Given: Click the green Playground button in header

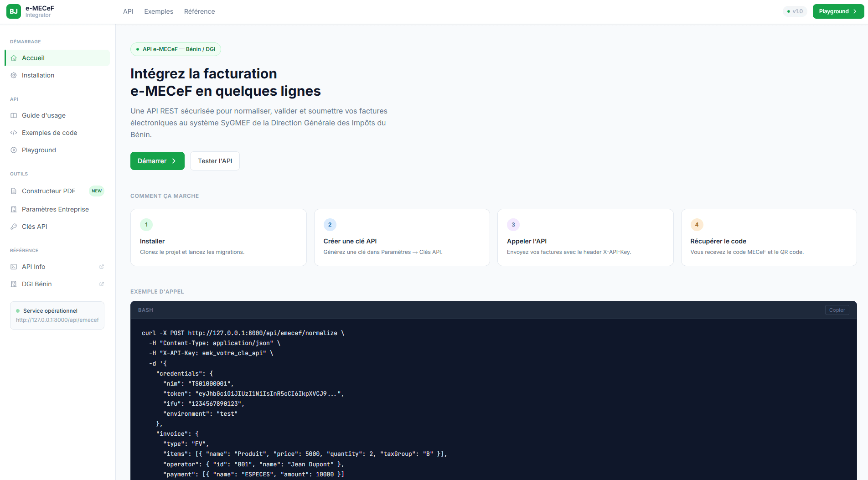Looking at the screenshot, I should coord(838,11).
